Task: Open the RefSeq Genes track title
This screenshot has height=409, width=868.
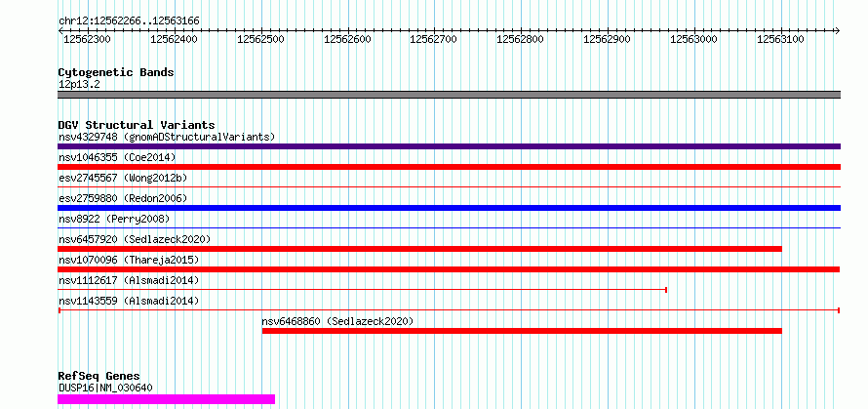Action: pos(99,377)
